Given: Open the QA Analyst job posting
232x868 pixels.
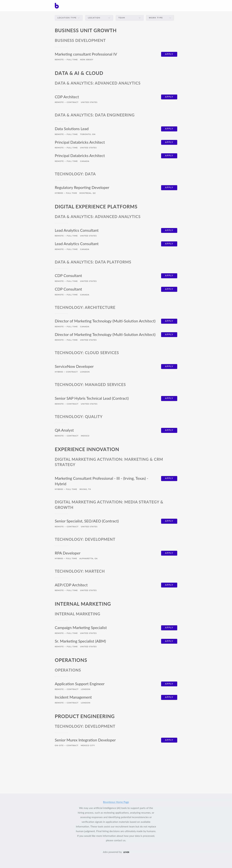Looking at the screenshot, I should point(64,430).
